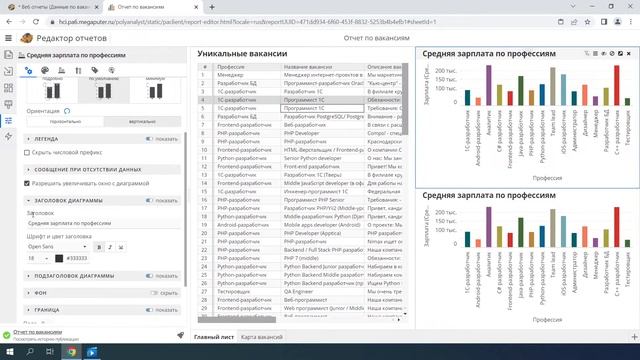
Task: Click the title color swatch #333333
Action: pos(59,258)
